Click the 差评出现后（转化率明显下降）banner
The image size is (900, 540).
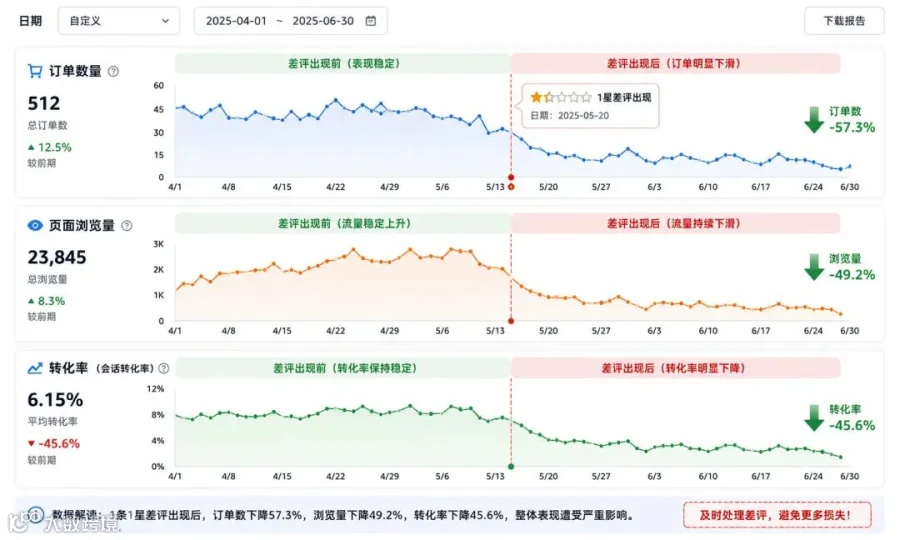pyautogui.click(x=675, y=368)
